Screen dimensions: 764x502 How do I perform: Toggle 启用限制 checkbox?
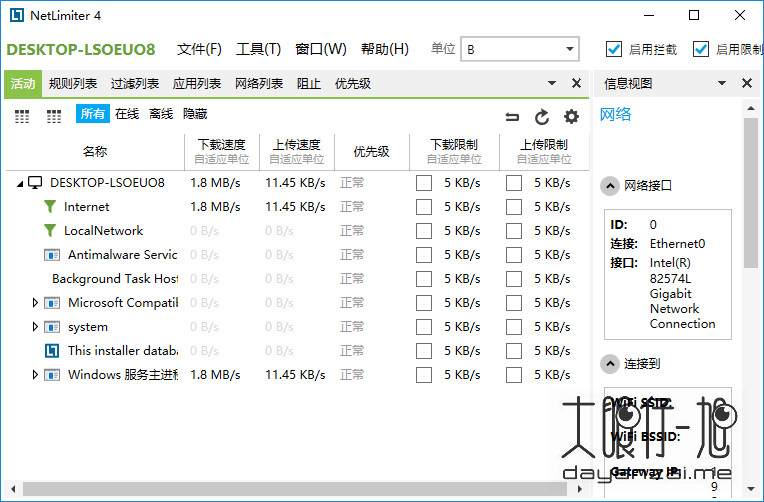[701, 49]
